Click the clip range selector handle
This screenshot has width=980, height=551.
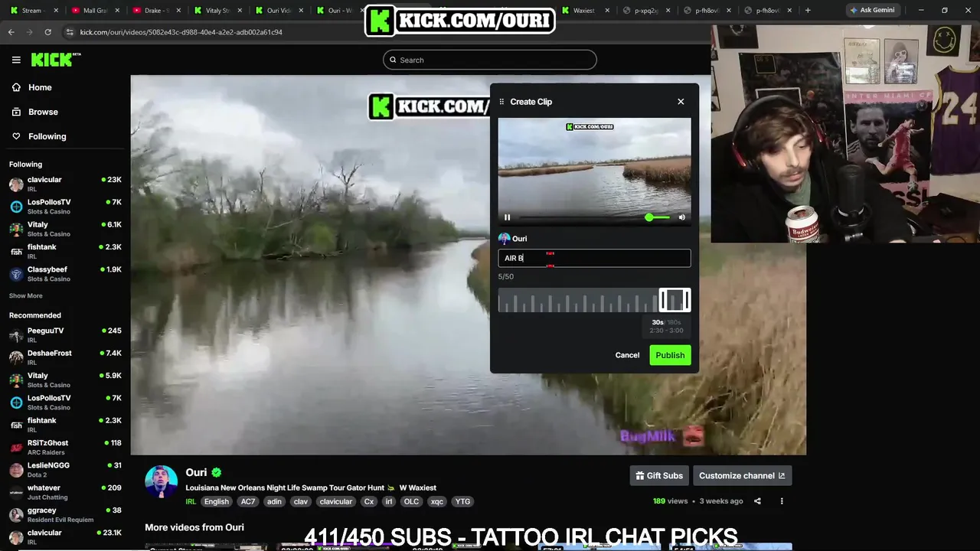(675, 300)
